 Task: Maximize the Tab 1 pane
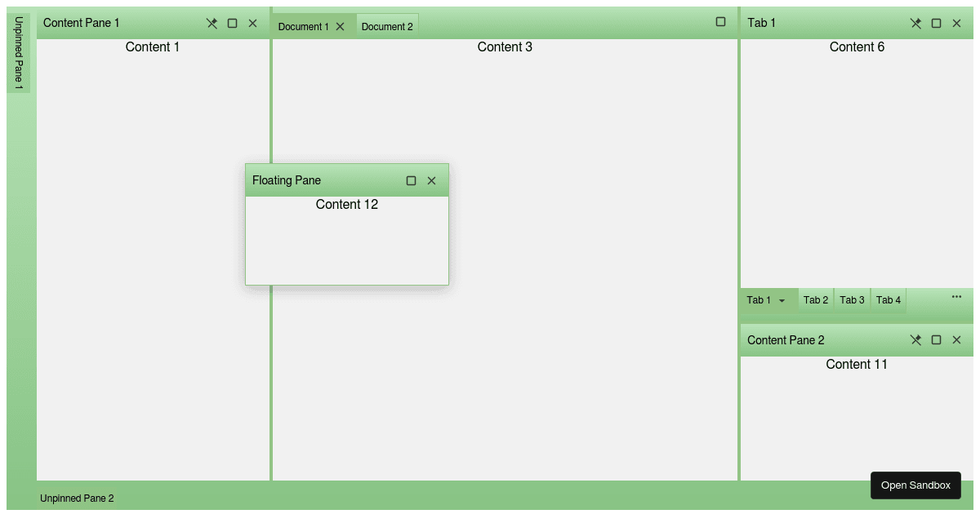click(x=936, y=23)
